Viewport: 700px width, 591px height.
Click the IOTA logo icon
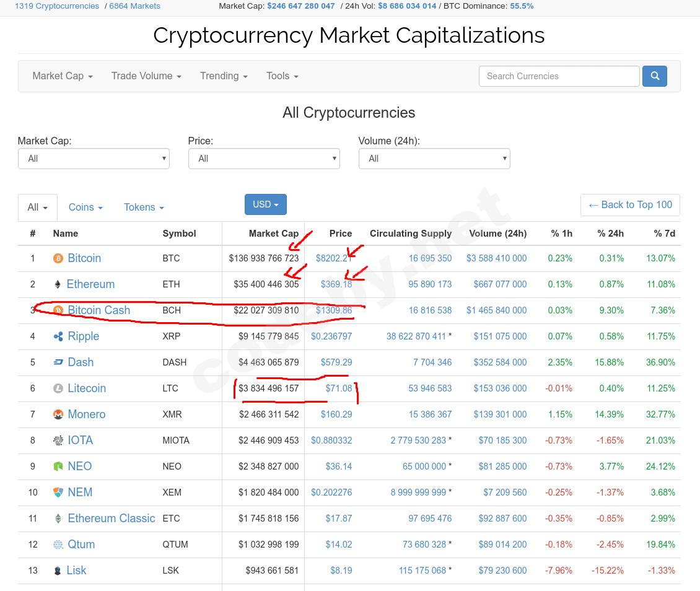coord(58,440)
